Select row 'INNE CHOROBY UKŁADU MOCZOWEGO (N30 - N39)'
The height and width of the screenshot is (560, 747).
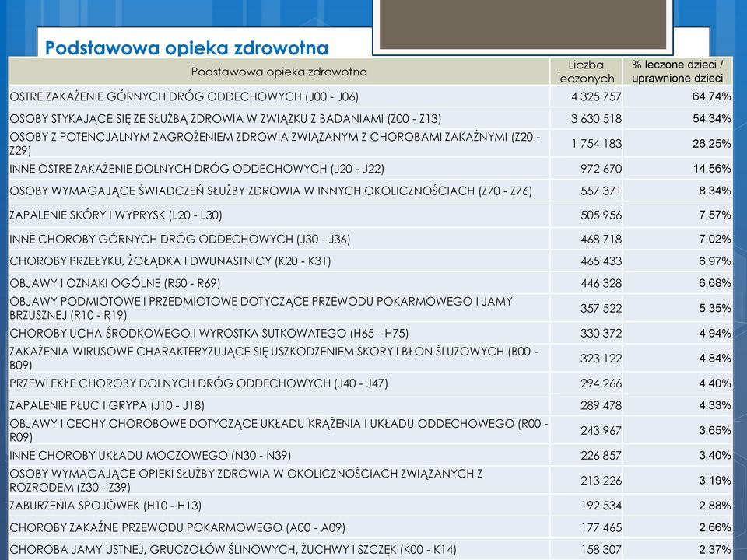coord(370,455)
